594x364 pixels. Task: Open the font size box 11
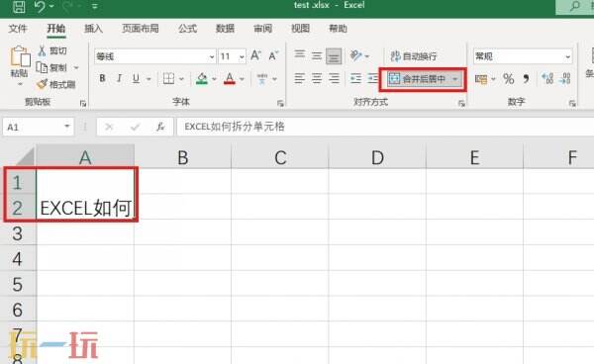tap(232, 56)
